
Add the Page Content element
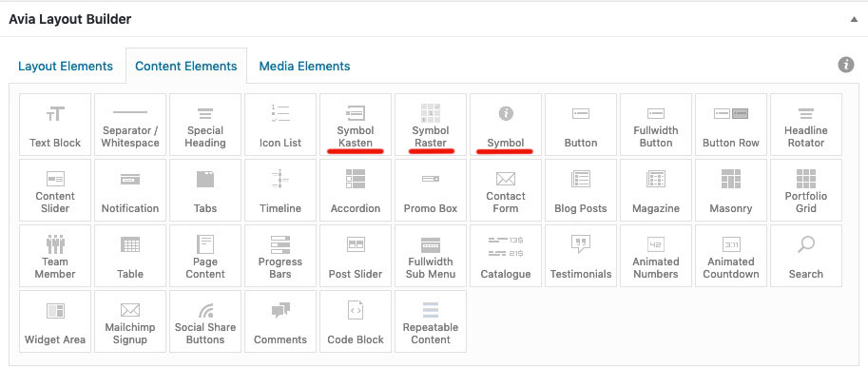tap(205, 256)
